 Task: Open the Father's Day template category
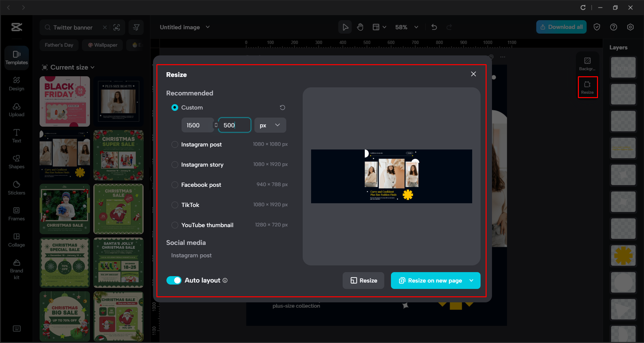pos(59,45)
